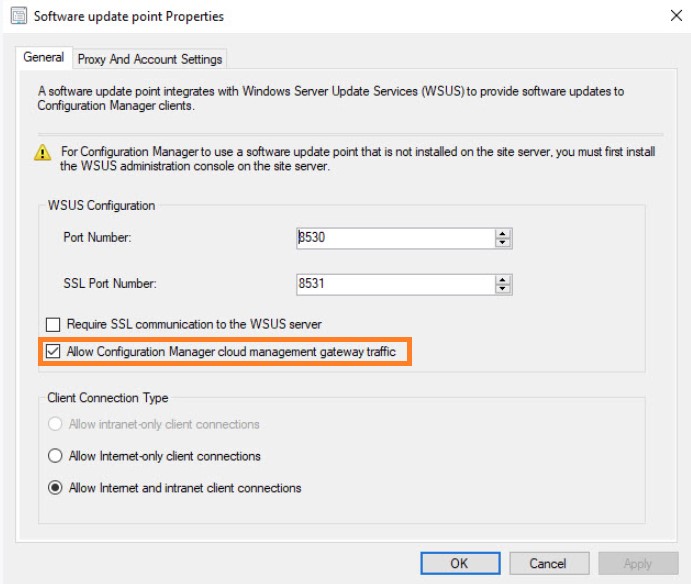The width and height of the screenshot is (691, 584).
Task: Select Allow intranet-only client connections
Action: click(55, 424)
